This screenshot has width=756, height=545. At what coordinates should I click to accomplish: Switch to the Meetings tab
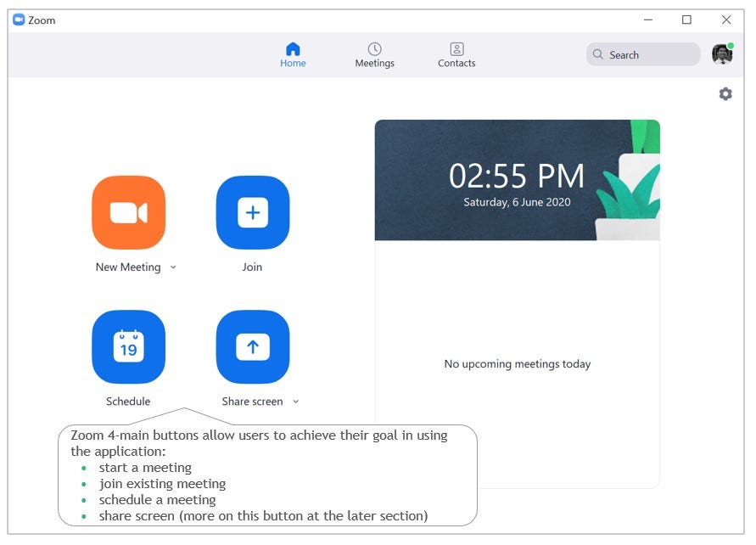[x=374, y=54]
